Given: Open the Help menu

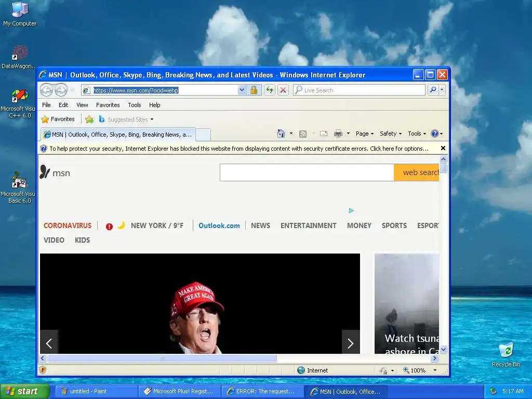Looking at the screenshot, I should (x=154, y=105).
